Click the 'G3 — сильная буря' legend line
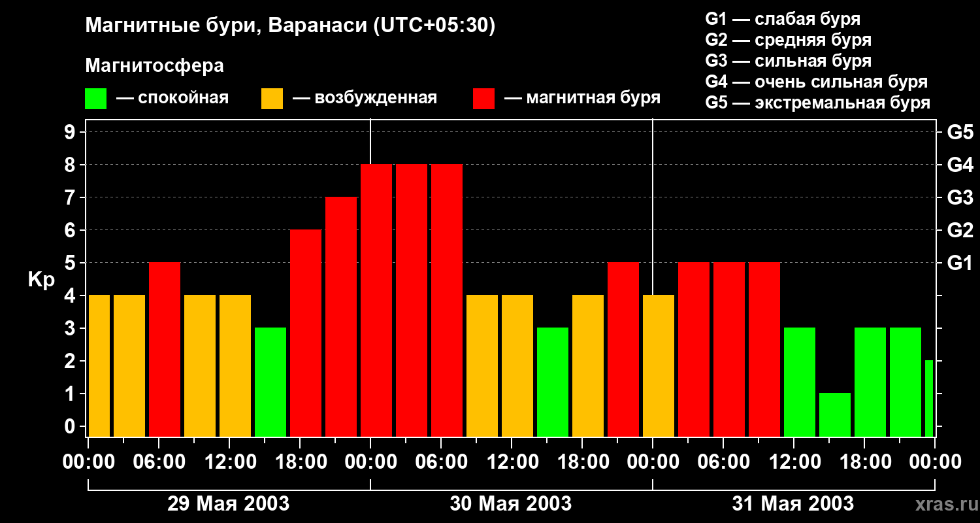This screenshot has width=980, height=523. (x=788, y=61)
